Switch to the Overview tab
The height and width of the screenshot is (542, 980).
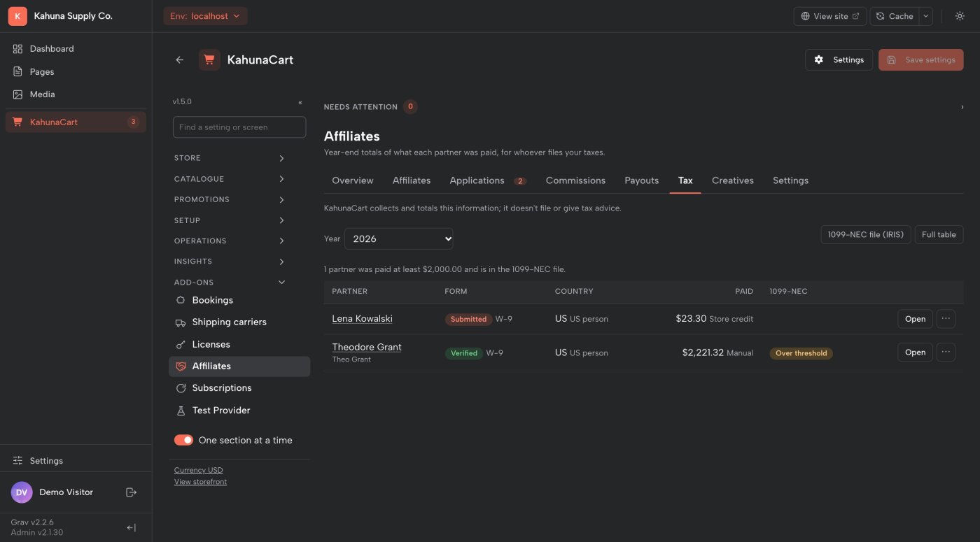353,180
